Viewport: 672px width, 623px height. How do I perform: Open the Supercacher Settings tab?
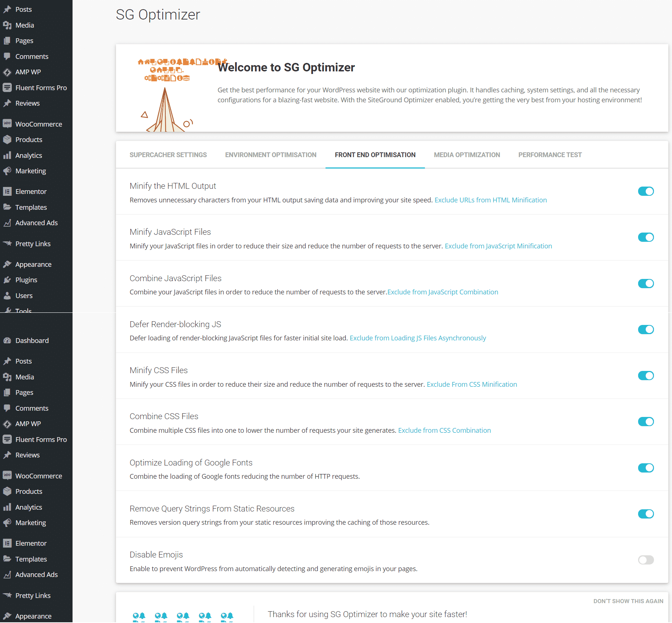[x=168, y=155]
